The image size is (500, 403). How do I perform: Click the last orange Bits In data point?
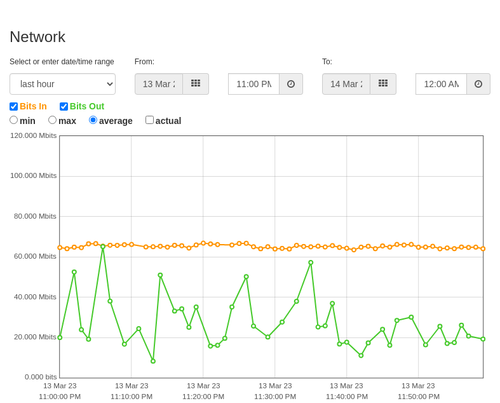pyautogui.click(x=483, y=249)
